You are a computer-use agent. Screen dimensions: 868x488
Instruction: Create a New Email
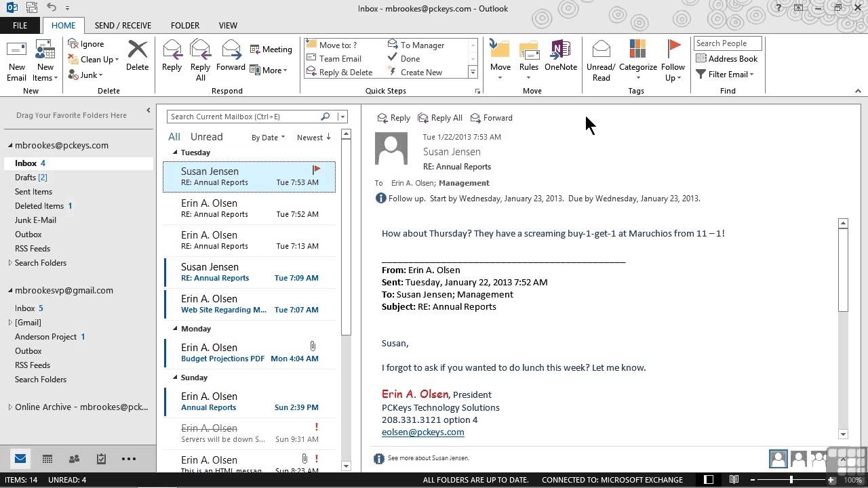(x=16, y=60)
